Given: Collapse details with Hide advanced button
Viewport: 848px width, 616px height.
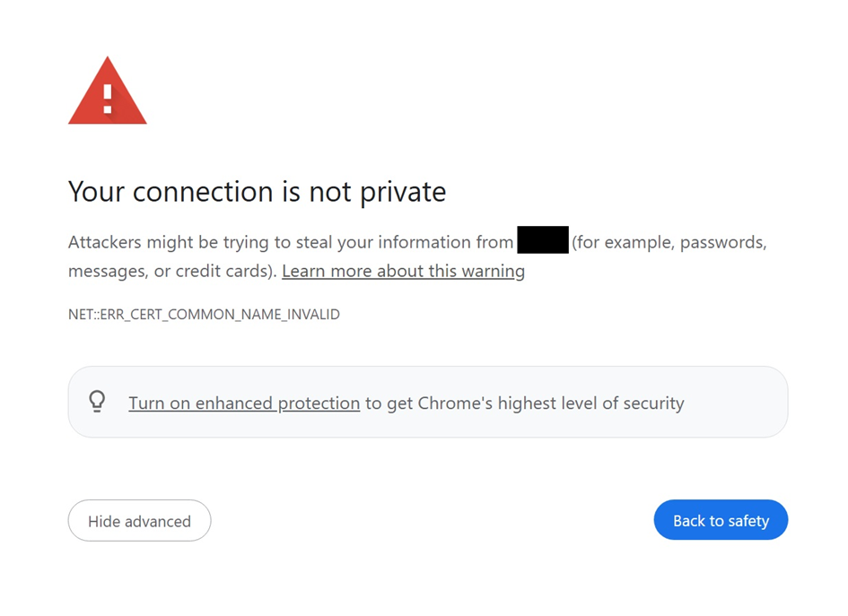Looking at the screenshot, I should click(x=139, y=520).
